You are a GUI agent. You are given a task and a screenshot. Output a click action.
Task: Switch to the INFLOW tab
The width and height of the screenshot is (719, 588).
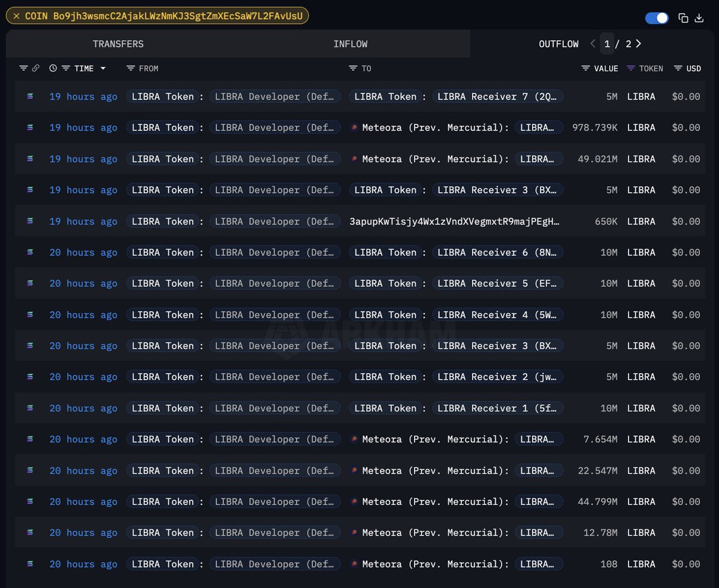(x=351, y=44)
